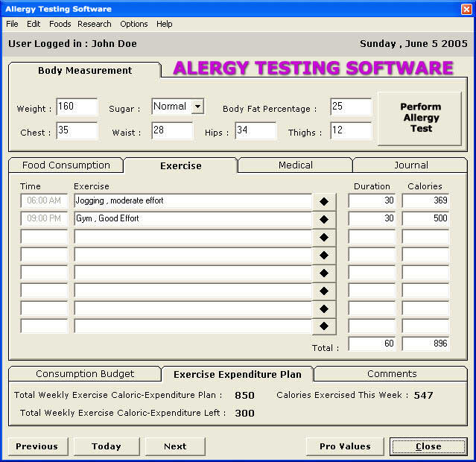
Task: Click Perform Allergy Test button
Action: pyautogui.click(x=420, y=118)
